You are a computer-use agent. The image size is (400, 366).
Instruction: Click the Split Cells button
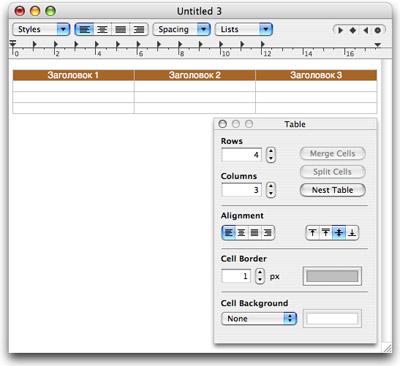[333, 172]
